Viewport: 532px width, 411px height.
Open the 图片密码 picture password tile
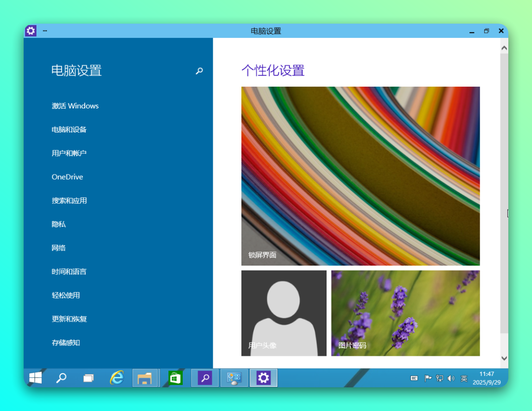point(405,313)
